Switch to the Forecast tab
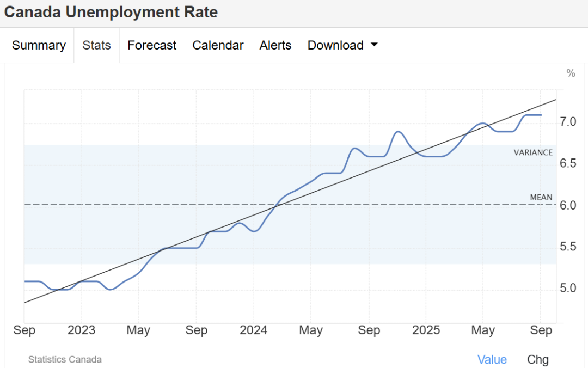Screen dimensions: 588x368 coord(152,46)
